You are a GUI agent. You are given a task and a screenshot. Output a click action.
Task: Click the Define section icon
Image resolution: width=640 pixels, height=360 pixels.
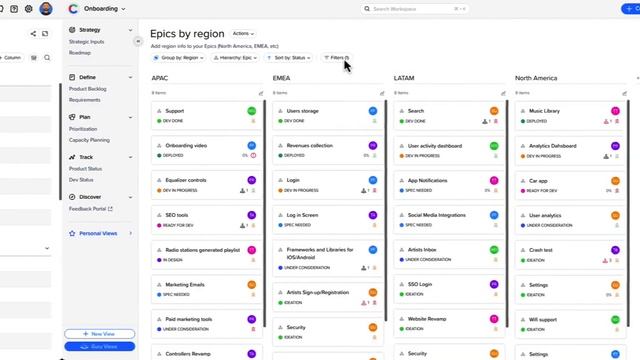tap(72, 77)
